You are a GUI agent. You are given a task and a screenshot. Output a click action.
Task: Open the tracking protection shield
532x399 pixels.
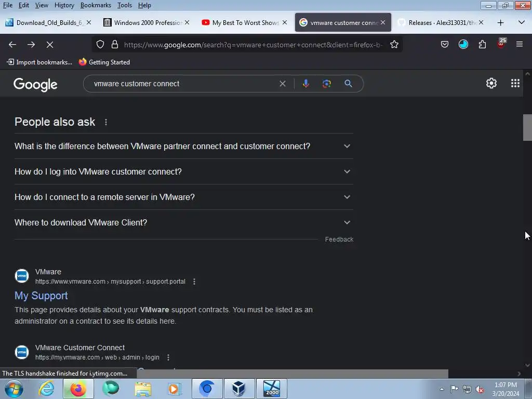tap(100, 45)
